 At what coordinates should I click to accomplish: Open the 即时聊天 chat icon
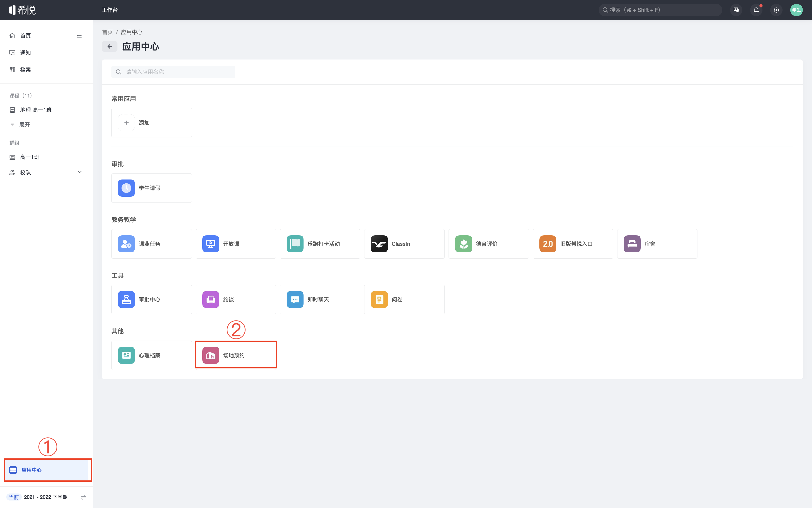click(x=295, y=299)
